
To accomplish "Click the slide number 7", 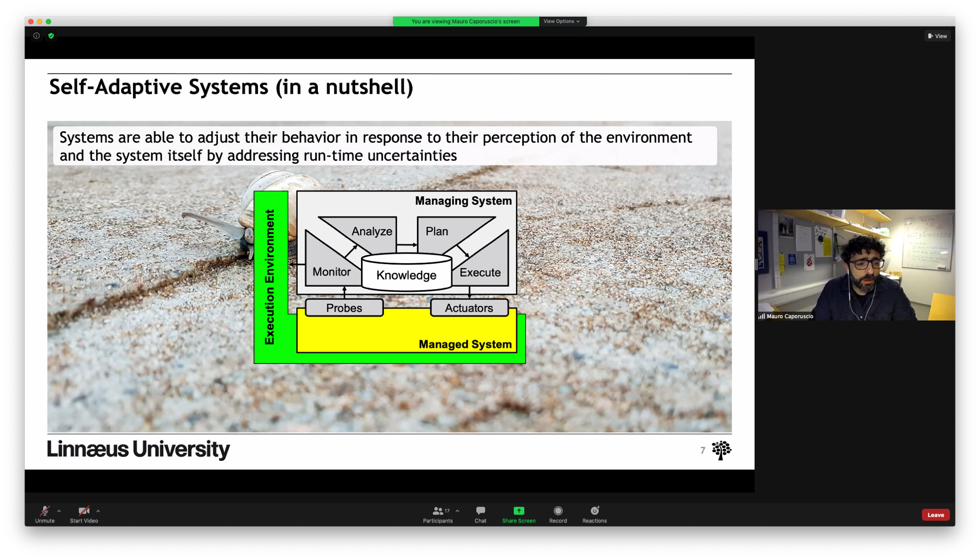I will pyautogui.click(x=702, y=450).
